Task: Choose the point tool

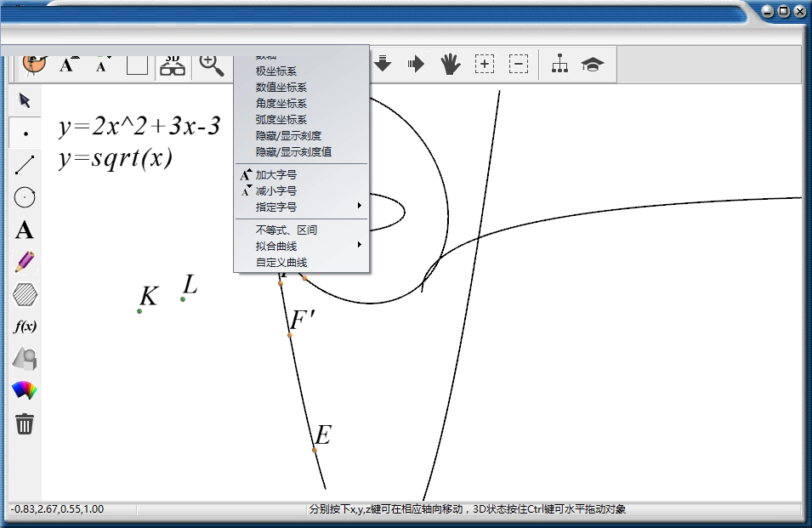Action: click(x=26, y=133)
